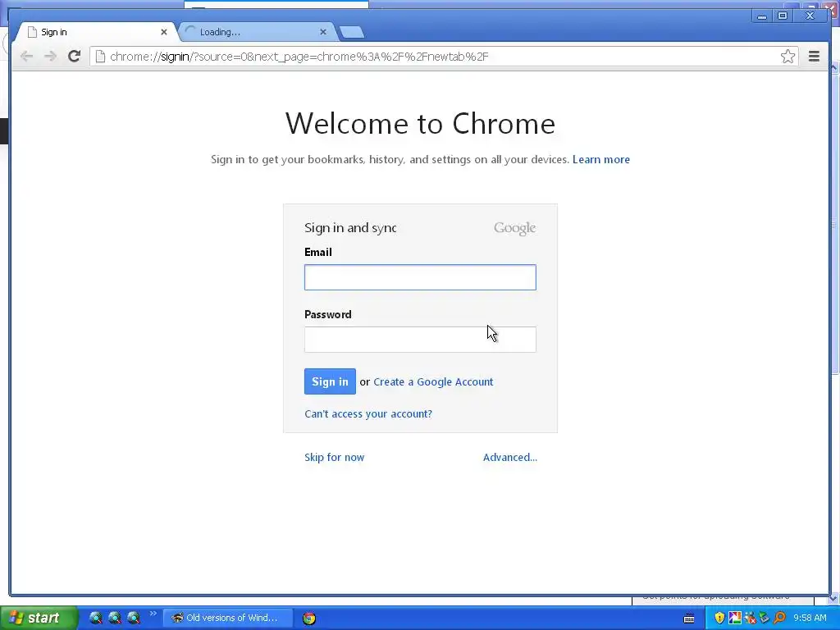The height and width of the screenshot is (630, 840).
Task: Click the address bar URL
Action: pyautogui.click(x=299, y=57)
